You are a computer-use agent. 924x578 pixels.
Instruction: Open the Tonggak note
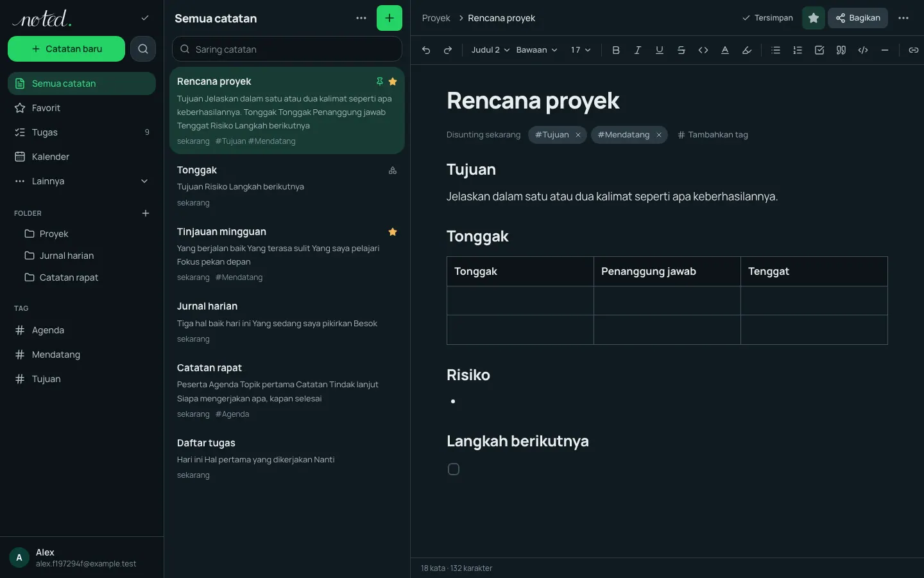287,186
